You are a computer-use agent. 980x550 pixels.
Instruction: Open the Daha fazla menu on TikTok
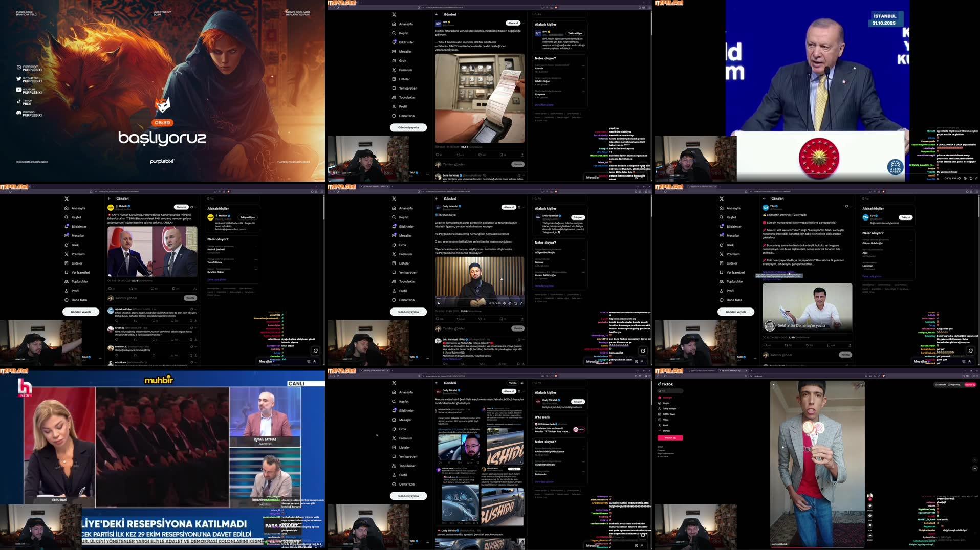[x=666, y=431]
